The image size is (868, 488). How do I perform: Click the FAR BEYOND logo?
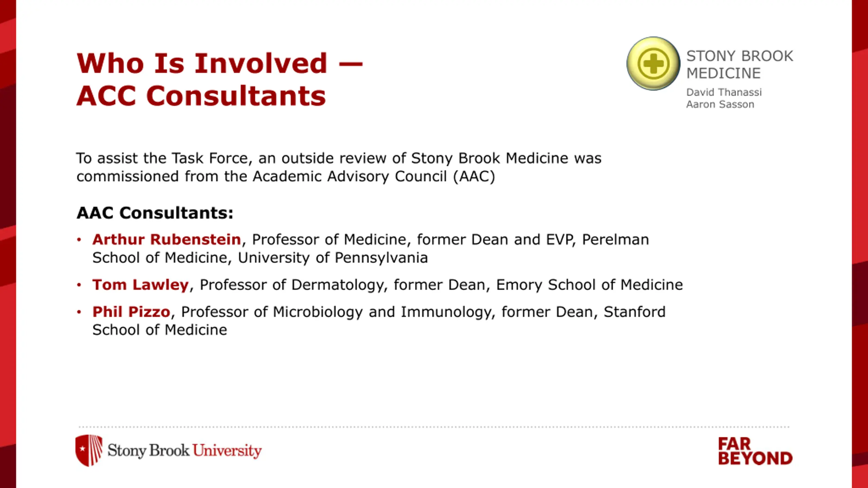pyautogui.click(x=755, y=451)
